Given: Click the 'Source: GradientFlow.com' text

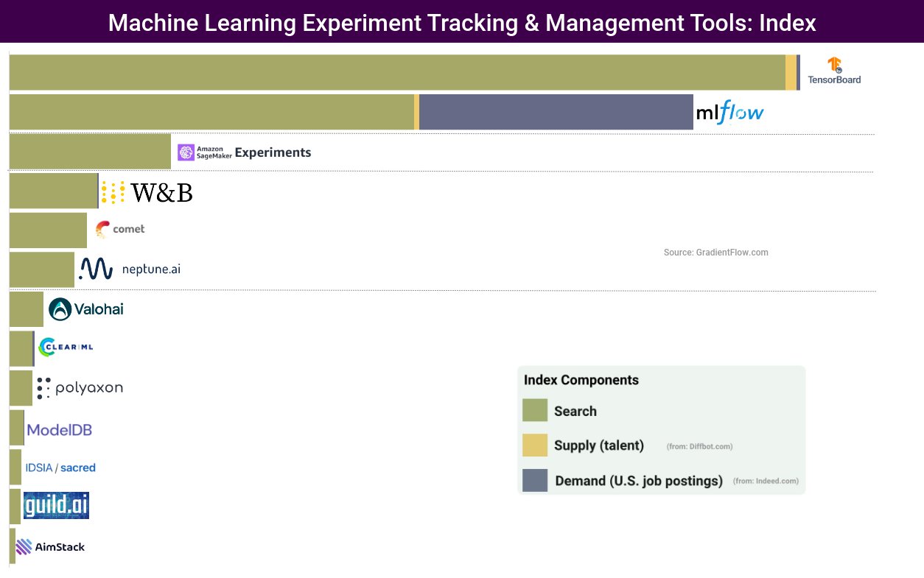Looking at the screenshot, I should pyautogui.click(x=716, y=252).
